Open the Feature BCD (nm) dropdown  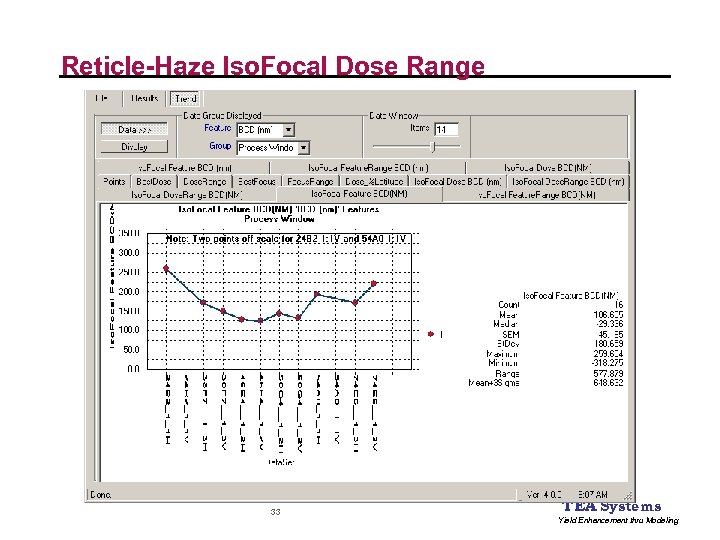pyautogui.click(x=288, y=129)
